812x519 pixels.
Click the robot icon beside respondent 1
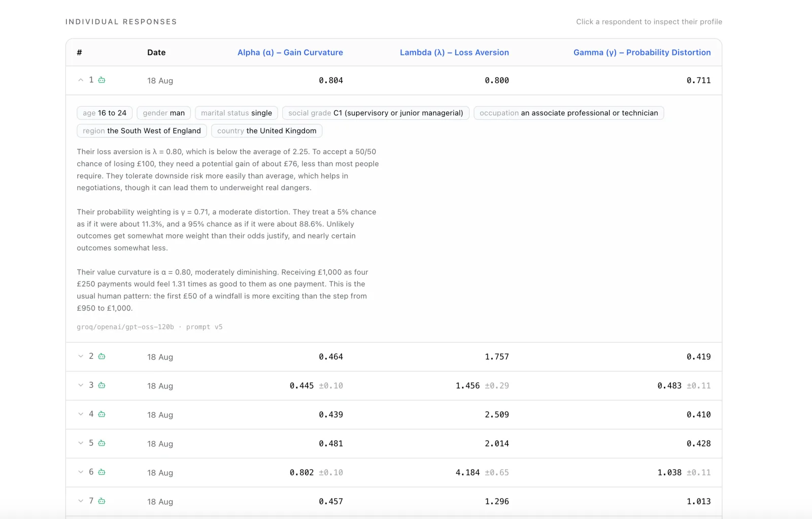[x=101, y=80]
